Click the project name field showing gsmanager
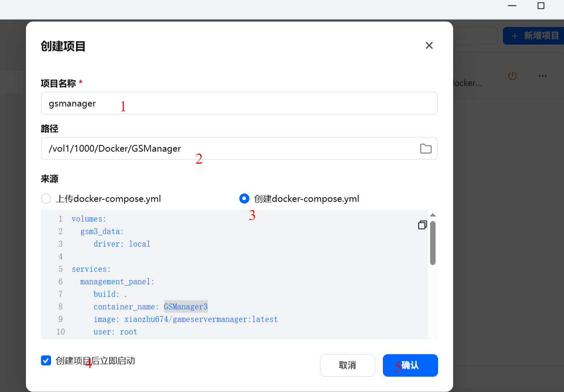This screenshot has width=564, height=392. click(239, 103)
